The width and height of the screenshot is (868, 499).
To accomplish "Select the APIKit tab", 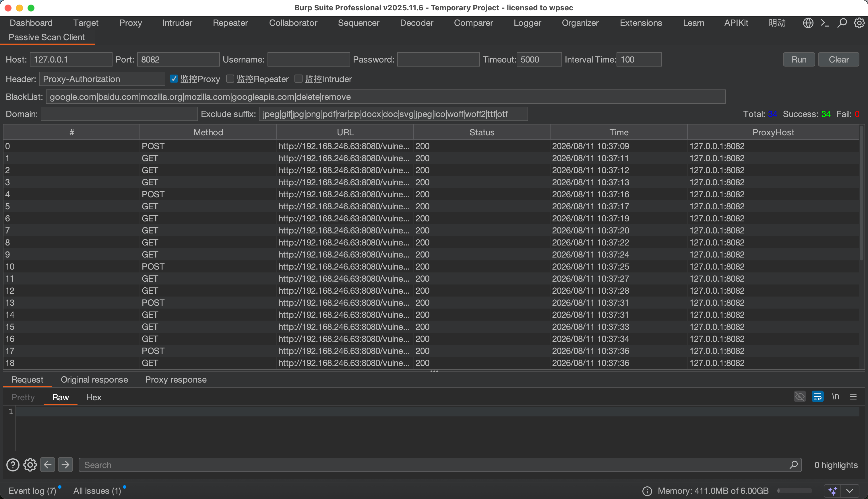I will 736,23.
